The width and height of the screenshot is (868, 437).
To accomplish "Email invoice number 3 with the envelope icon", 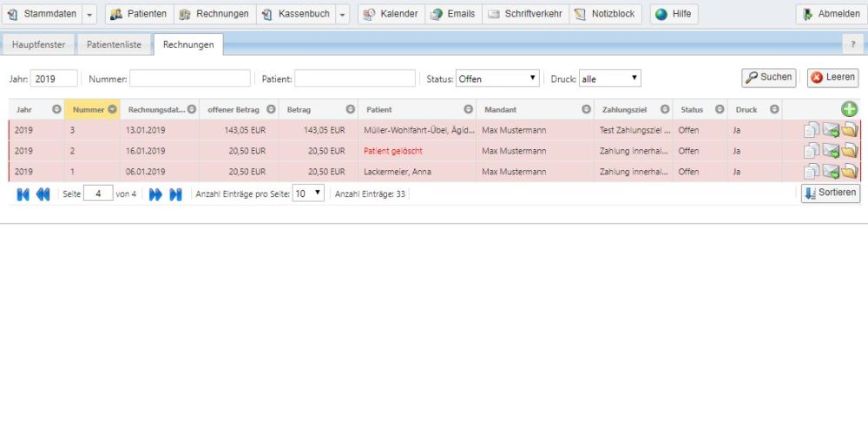I will tap(831, 131).
